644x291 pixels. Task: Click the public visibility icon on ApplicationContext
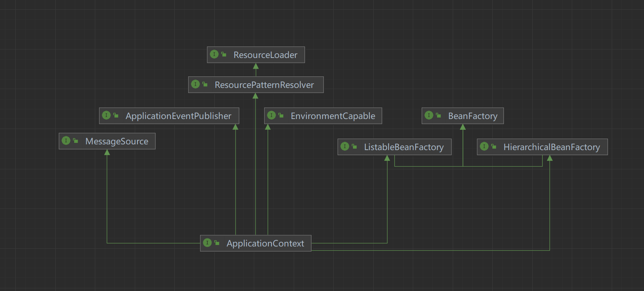(x=217, y=243)
